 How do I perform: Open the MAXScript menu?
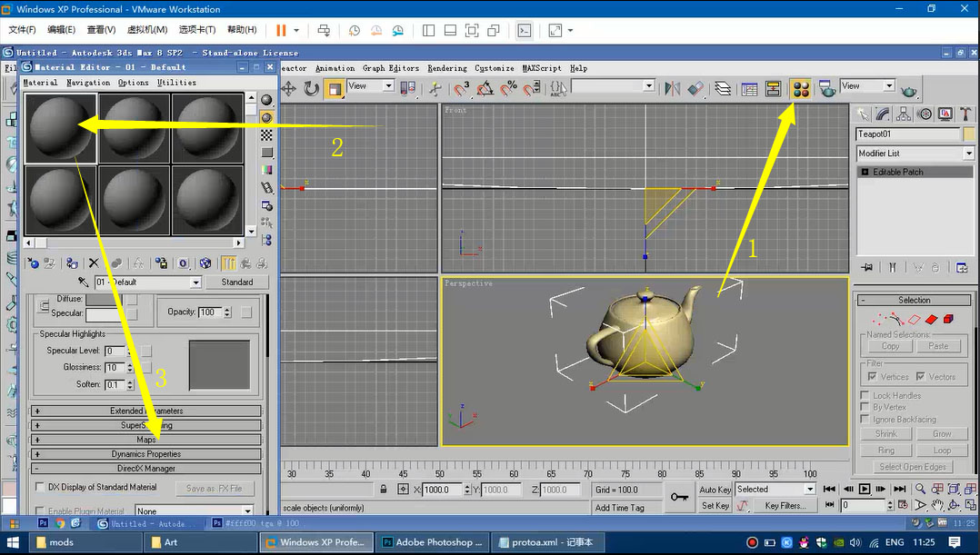(542, 68)
